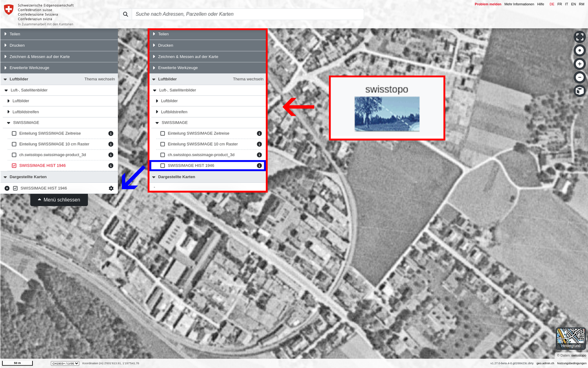
Task: Open settings gear for SWISSIMAGE HIST 1946 layer
Action: click(111, 188)
